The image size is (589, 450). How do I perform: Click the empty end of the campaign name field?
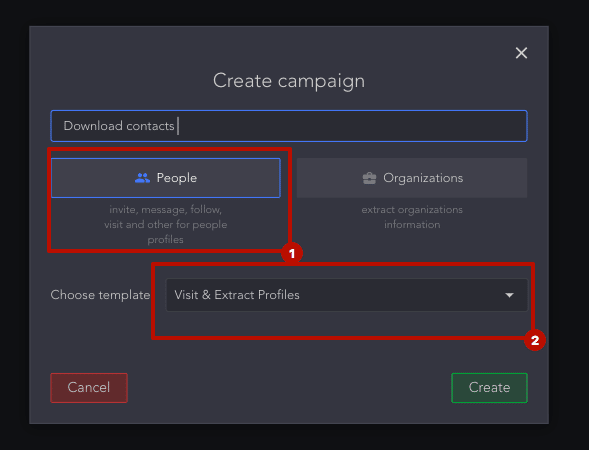[353, 126]
